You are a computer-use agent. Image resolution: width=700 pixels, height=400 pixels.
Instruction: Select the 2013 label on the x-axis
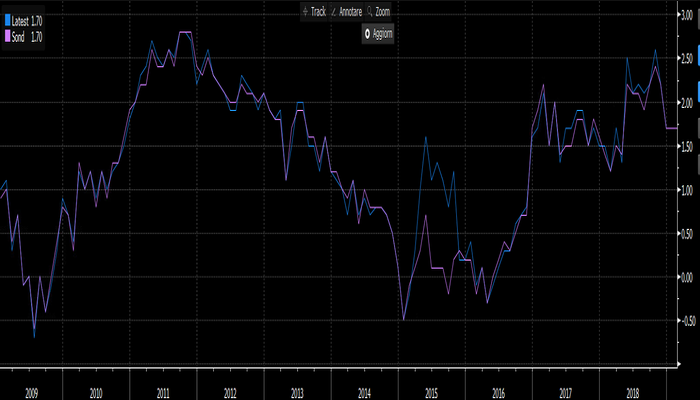pos(297,394)
